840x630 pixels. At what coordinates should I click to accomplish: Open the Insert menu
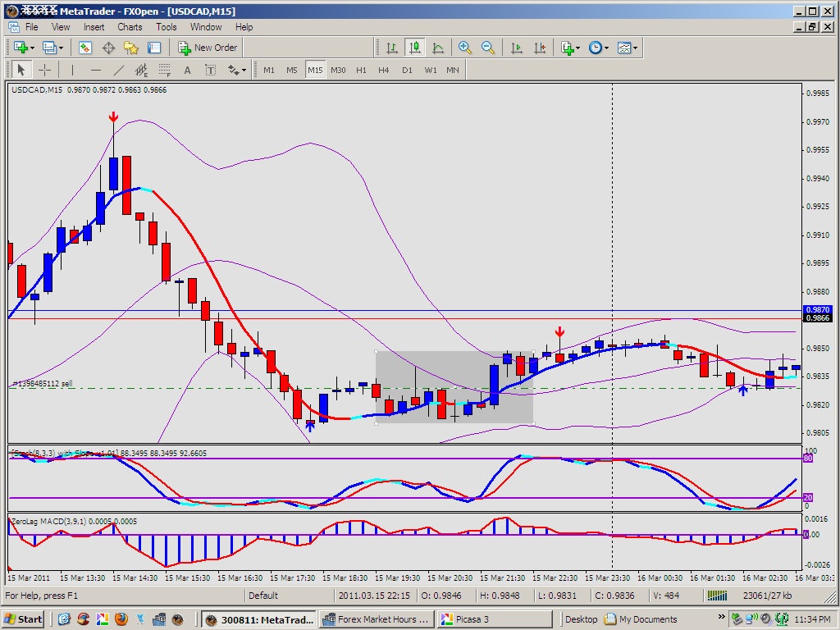pyautogui.click(x=94, y=27)
